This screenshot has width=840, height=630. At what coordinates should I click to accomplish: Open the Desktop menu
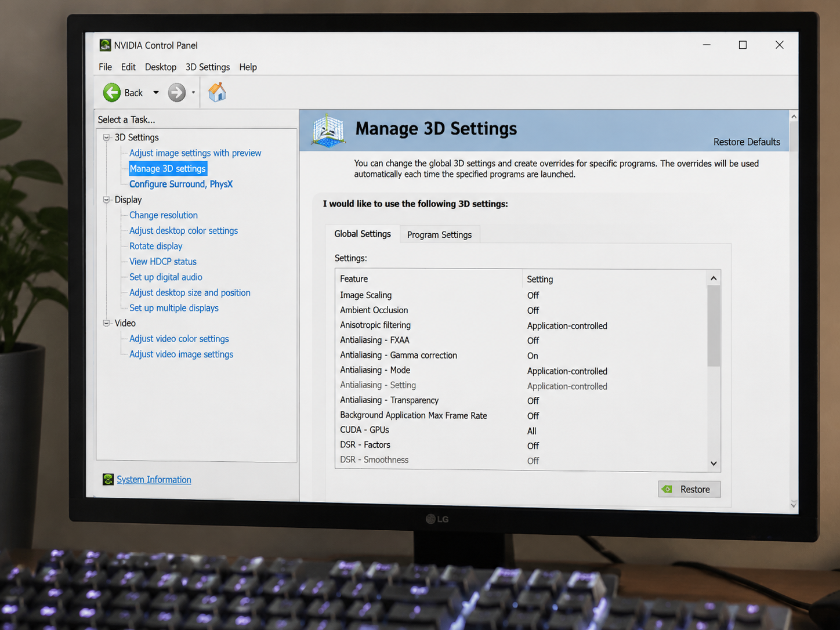[x=161, y=67]
